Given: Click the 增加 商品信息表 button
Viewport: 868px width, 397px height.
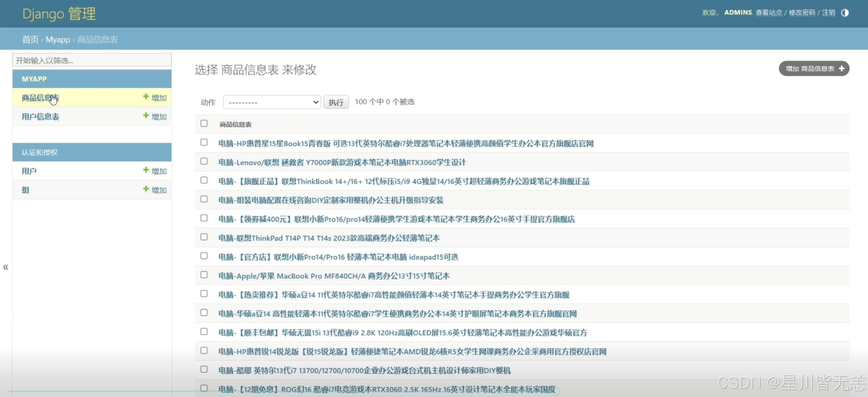Looking at the screenshot, I should [x=814, y=69].
